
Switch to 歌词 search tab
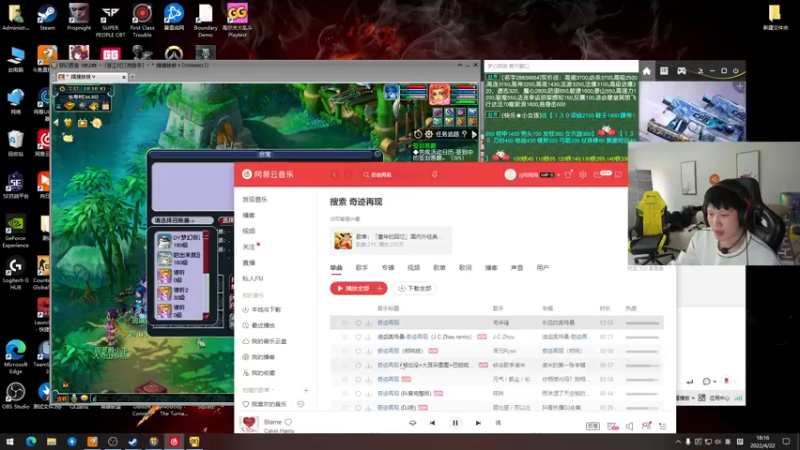[x=465, y=268]
